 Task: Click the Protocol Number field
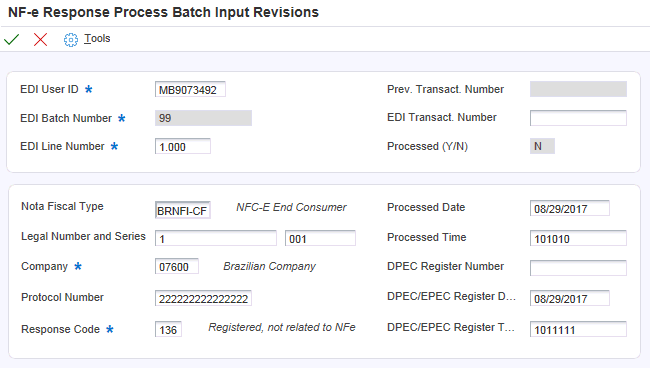[203, 298]
